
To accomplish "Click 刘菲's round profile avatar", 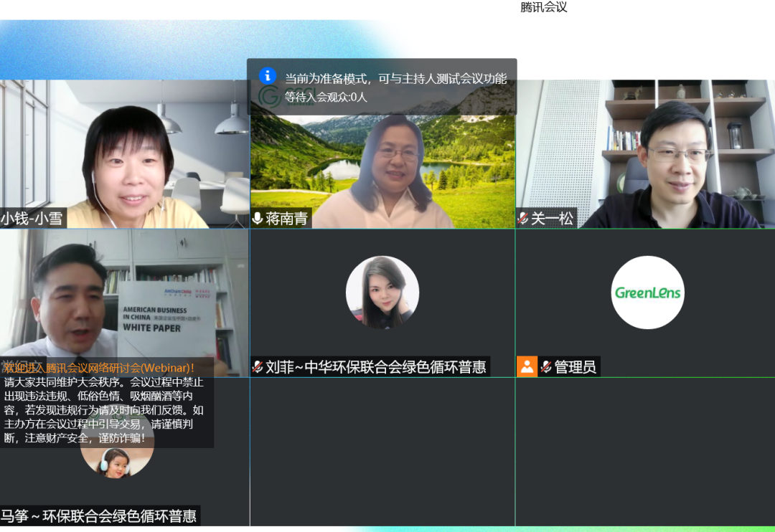I will 382,293.
